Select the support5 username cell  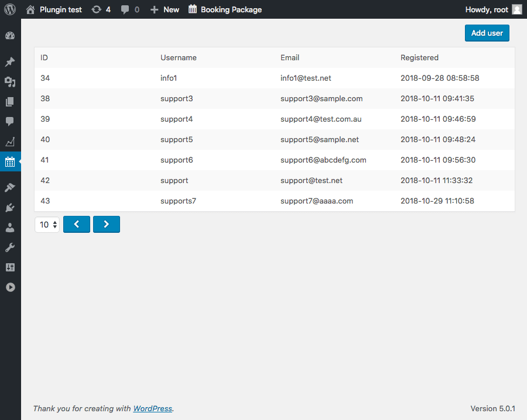(176, 140)
